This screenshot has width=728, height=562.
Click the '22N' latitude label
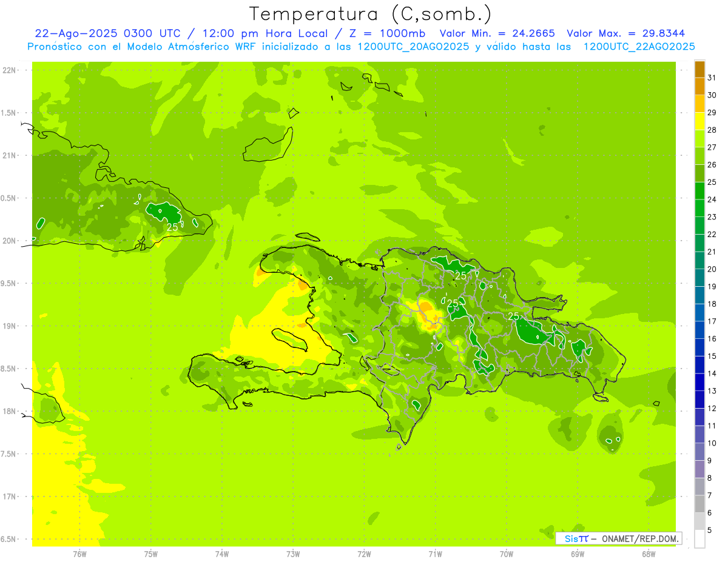[x=9, y=70]
